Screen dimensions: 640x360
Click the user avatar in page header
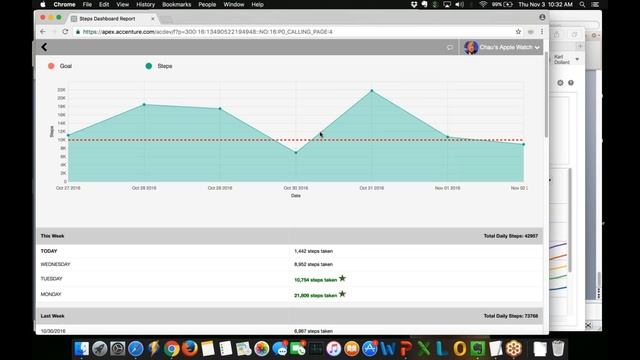click(x=471, y=47)
